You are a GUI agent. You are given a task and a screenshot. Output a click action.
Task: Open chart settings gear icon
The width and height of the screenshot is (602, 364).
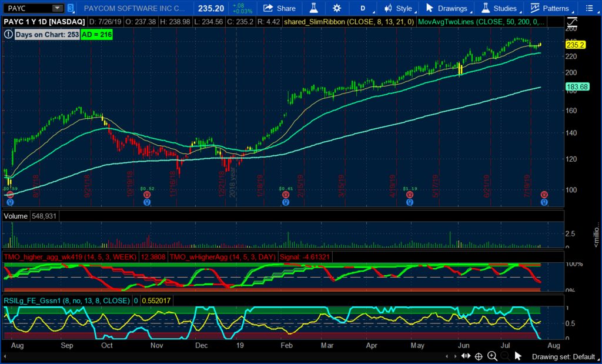click(336, 8)
